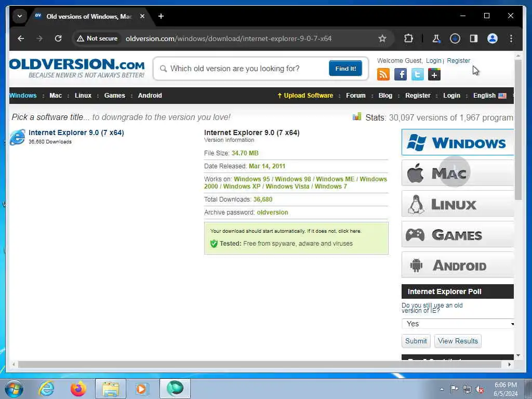The image size is (532, 399).
Task: Click the vertical scrollbar down arrow
Action: pos(518,355)
